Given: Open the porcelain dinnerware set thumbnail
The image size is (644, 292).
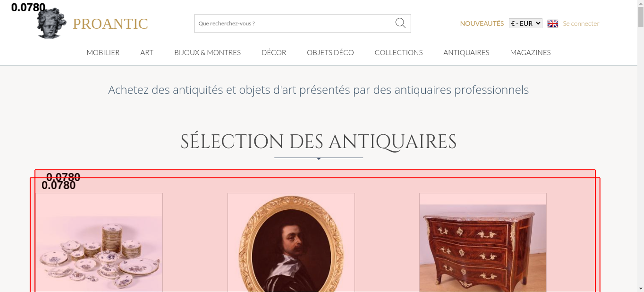Looking at the screenshot, I should pyautogui.click(x=99, y=242).
